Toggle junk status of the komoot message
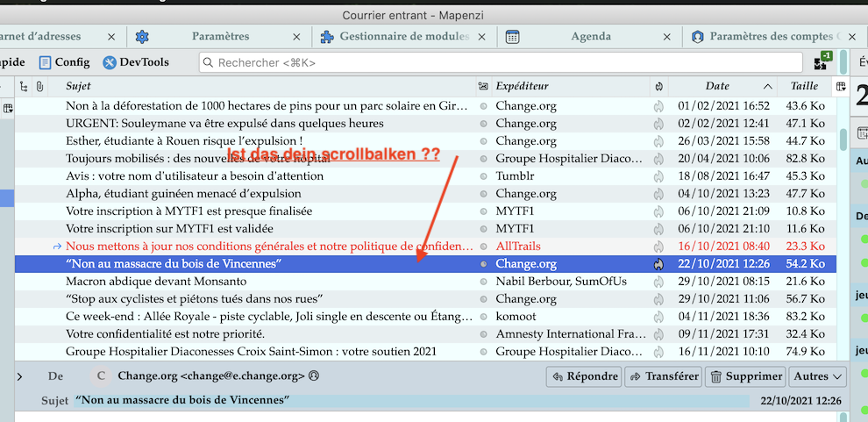The image size is (868, 422). pyautogui.click(x=658, y=317)
